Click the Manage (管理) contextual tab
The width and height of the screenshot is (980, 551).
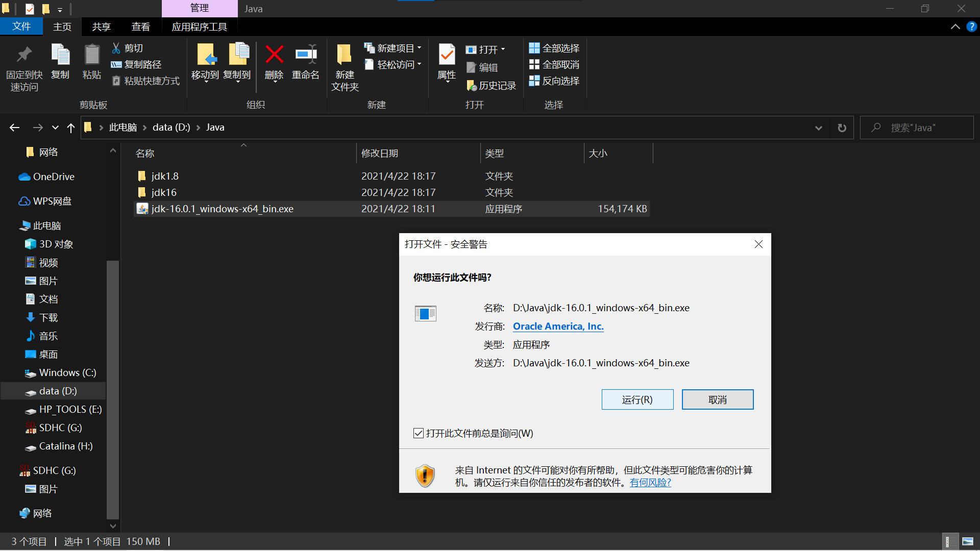[200, 8]
